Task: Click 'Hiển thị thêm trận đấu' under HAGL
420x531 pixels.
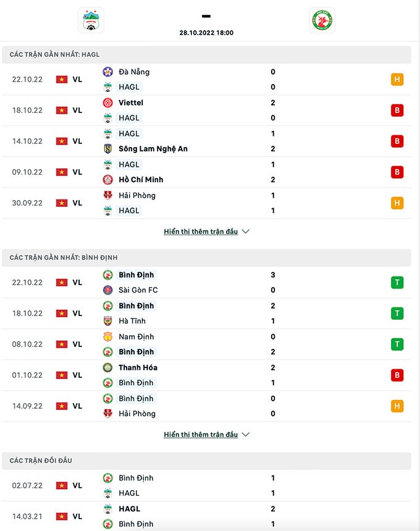Action: (x=201, y=232)
